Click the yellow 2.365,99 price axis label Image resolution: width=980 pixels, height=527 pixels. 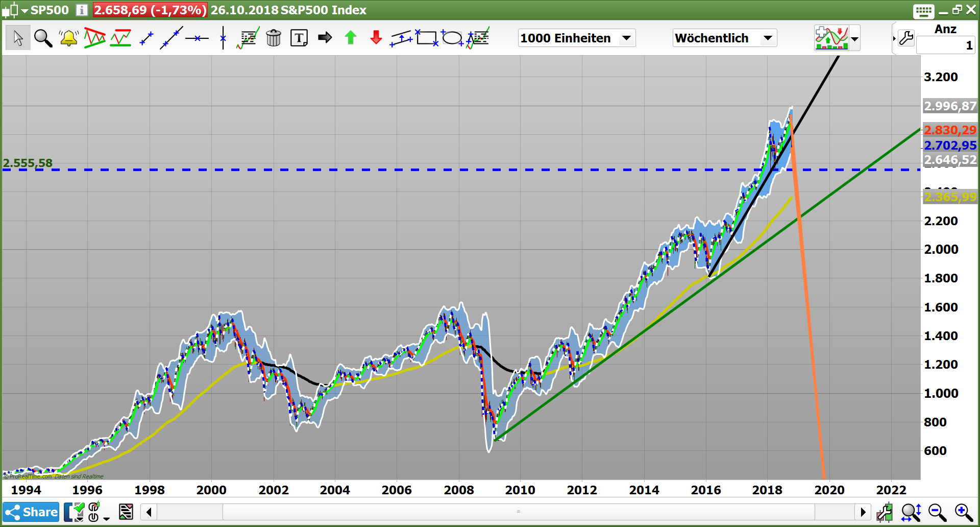coord(950,197)
